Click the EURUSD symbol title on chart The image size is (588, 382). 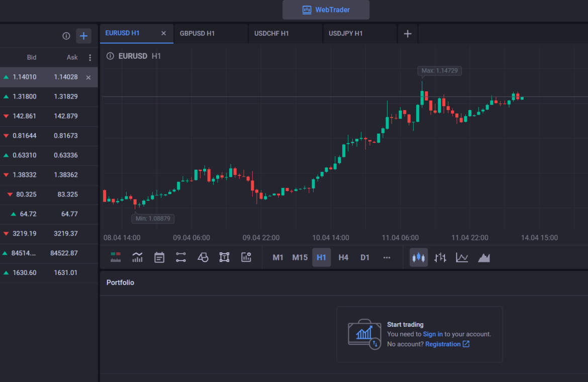click(x=133, y=56)
